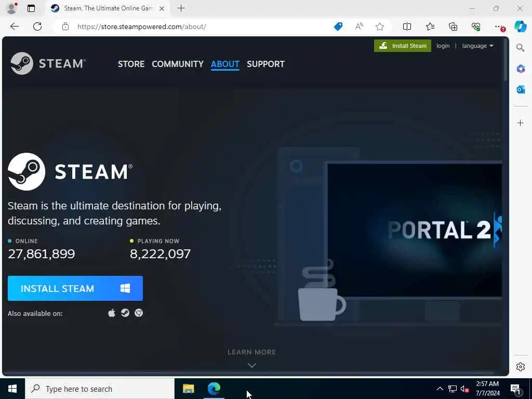
Task: View site information lock icon
Action: click(65, 26)
